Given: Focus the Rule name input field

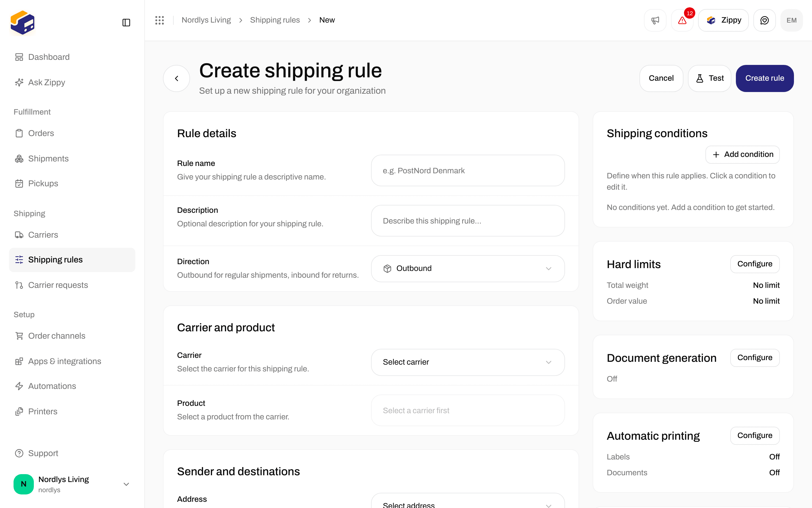Looking at the screenshot, I should tap(468, 171).
